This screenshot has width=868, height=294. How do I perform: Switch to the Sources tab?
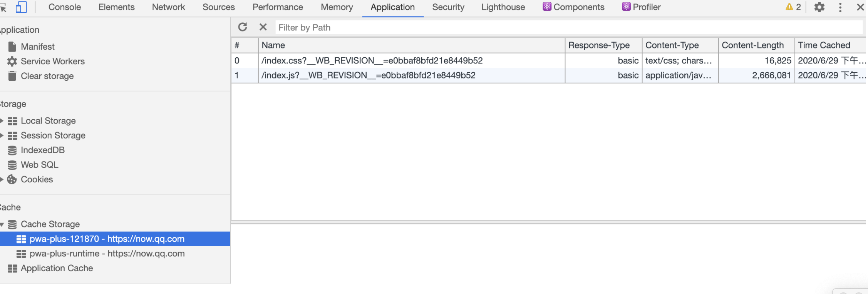pyautogui.click(x=219, y=7)
